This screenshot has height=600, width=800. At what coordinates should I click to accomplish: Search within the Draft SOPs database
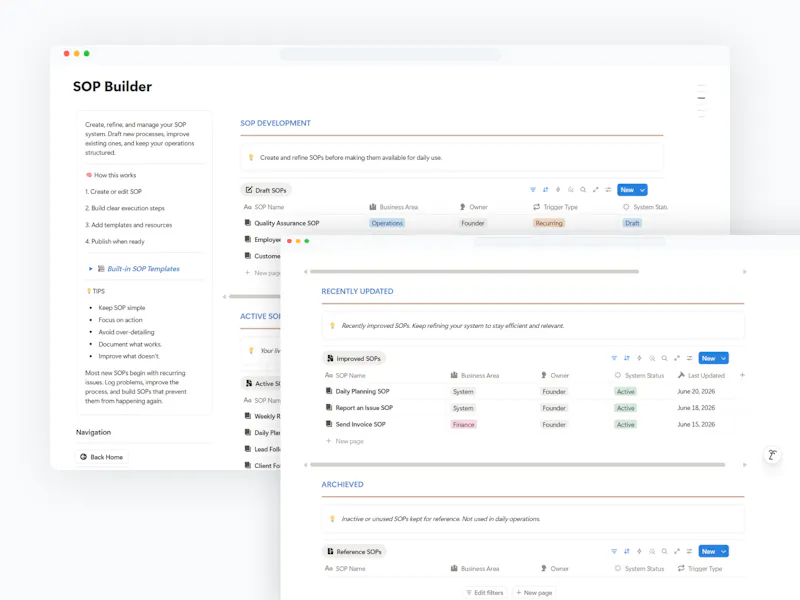click(x=583, y=190)
